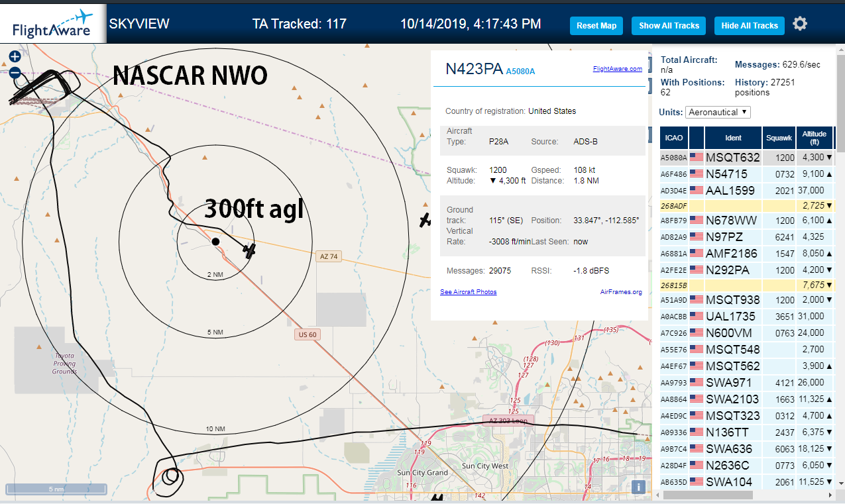Open the FlightAware.com link
The height and width of the screenshot is (504, 845).
(617, 69)
